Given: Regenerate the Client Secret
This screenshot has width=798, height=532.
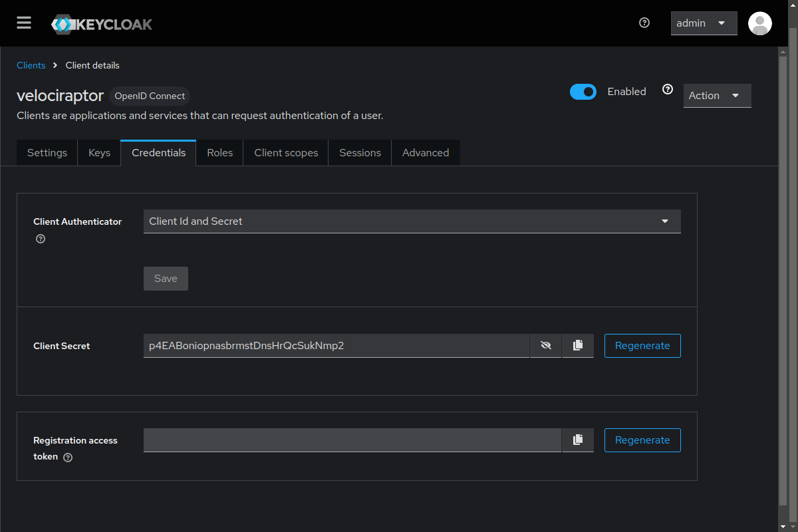Looking at the screenshot, I should [x=642, y=346].
